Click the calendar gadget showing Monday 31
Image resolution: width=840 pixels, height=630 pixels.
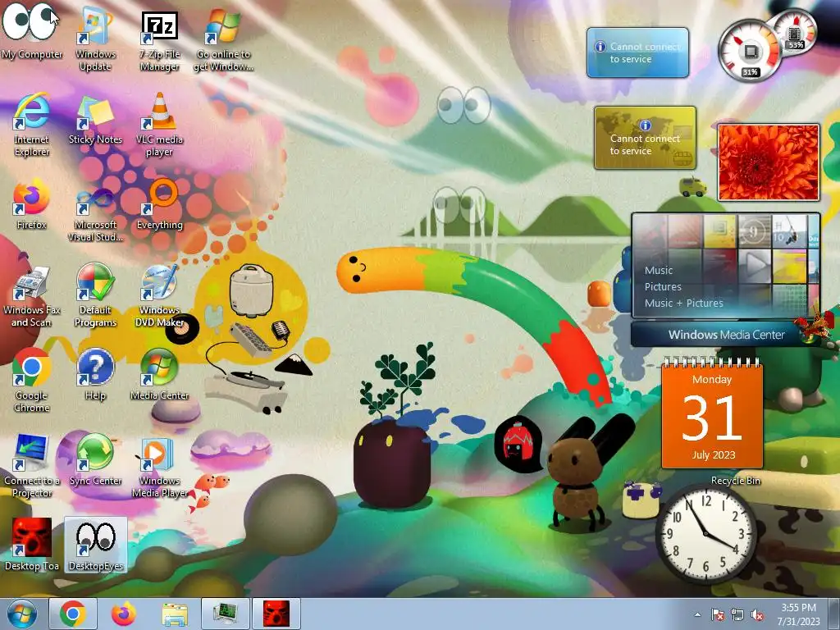pos(712,413)
